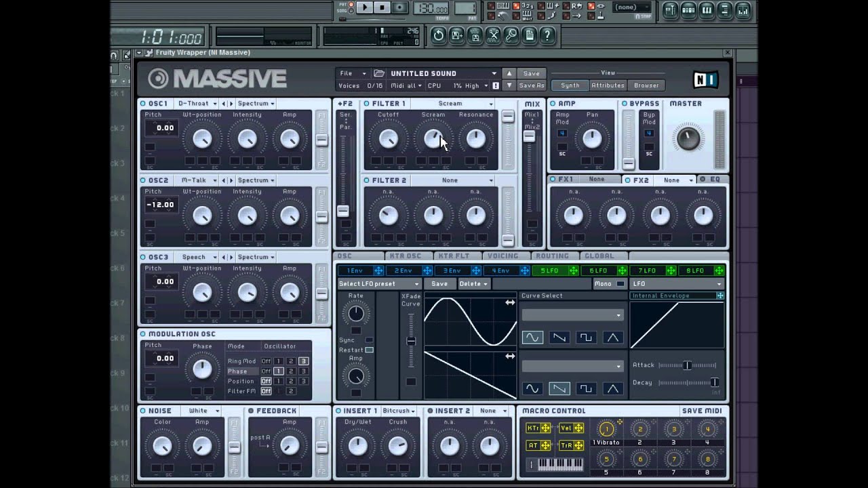868x488 pixels.
Task: Open help via the question mark icon
Action: (x=548, y=35)
